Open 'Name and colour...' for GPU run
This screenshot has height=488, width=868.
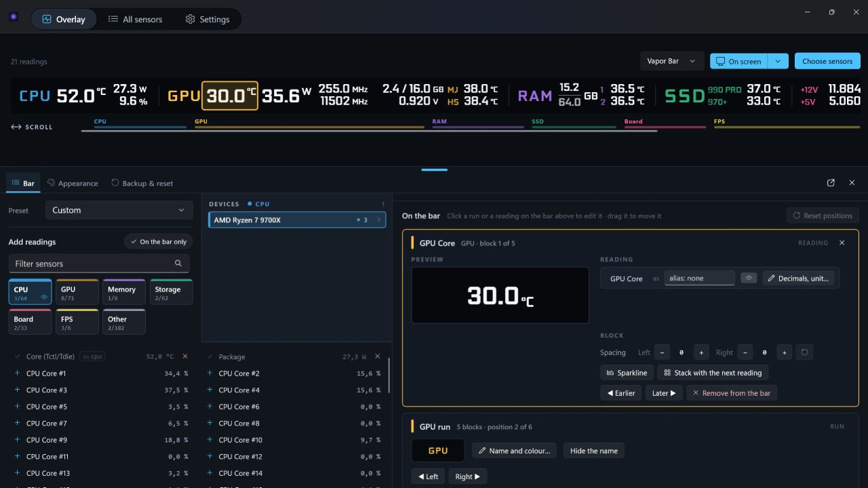point(515,451)
